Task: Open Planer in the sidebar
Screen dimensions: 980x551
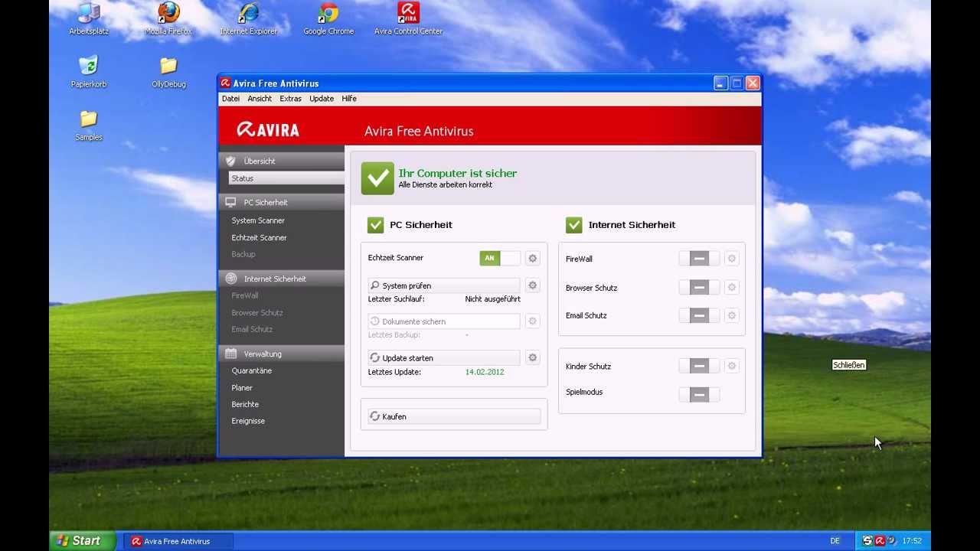Action: click(242, 387)
